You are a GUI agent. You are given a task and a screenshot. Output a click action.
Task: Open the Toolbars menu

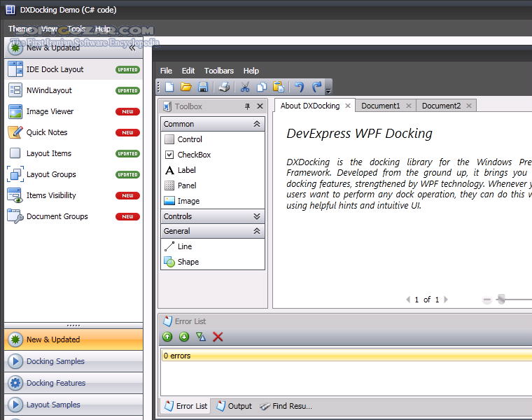click(219, 71)
